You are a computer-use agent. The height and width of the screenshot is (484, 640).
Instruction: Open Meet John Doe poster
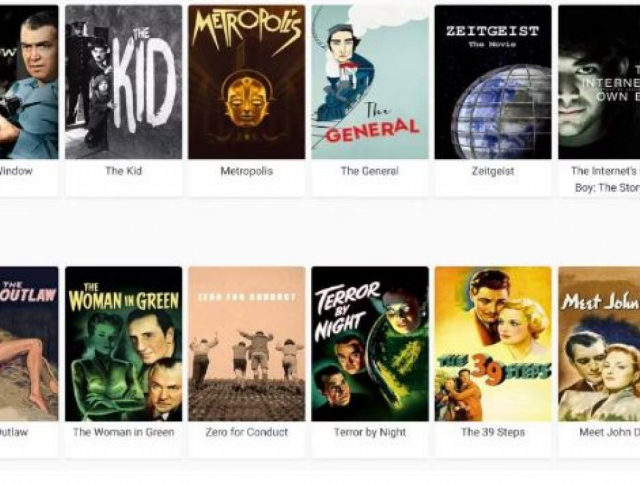tap(599, 344)
